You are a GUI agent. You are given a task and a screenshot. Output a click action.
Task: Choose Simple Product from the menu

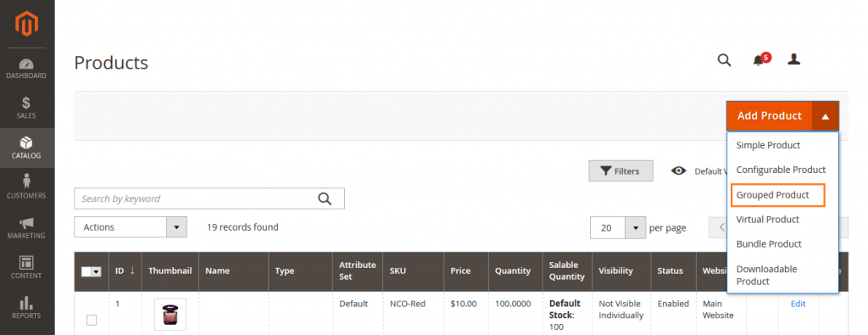[x=768, y=146]
